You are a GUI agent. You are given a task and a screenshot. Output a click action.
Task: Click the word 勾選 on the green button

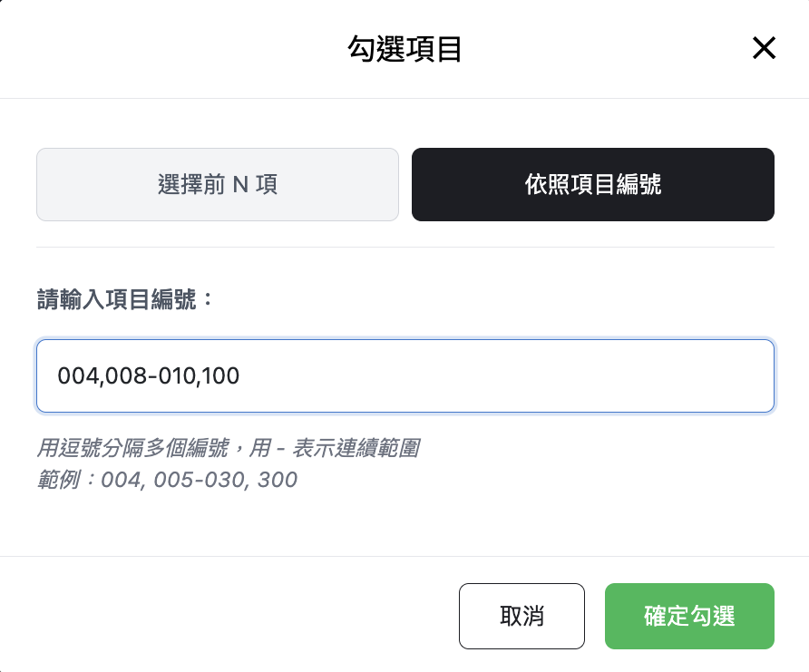(712, 617)
